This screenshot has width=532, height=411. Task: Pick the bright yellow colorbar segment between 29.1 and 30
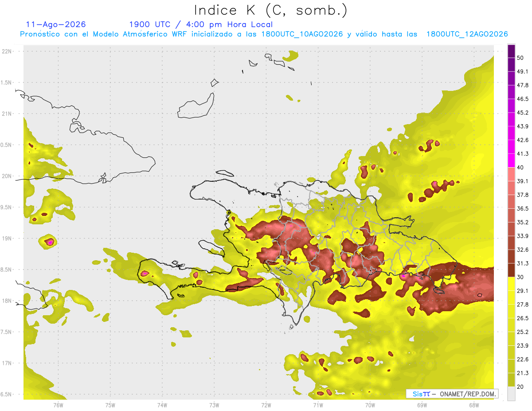(511, 284)
